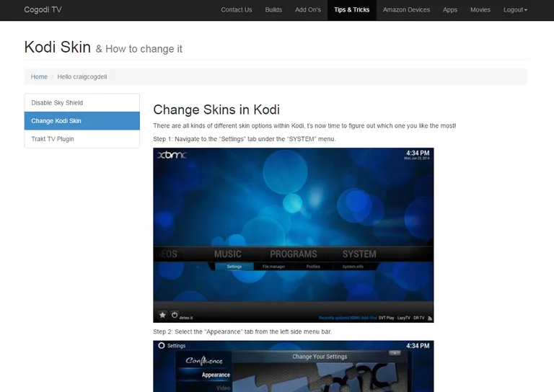This screenshot has height=392, width=554.
Task: Click the Settings window screenshot
Action: (x=294, y=366)
